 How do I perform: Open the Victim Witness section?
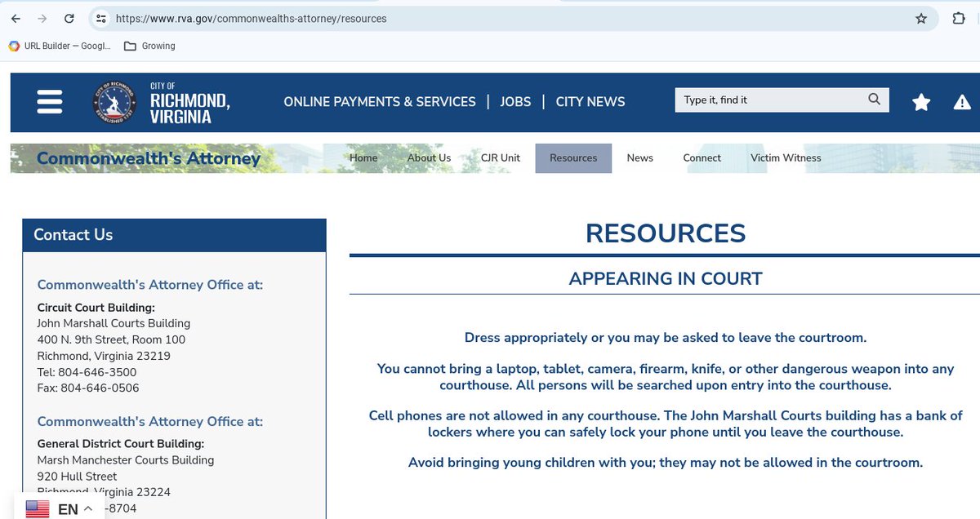pos(785,157)
